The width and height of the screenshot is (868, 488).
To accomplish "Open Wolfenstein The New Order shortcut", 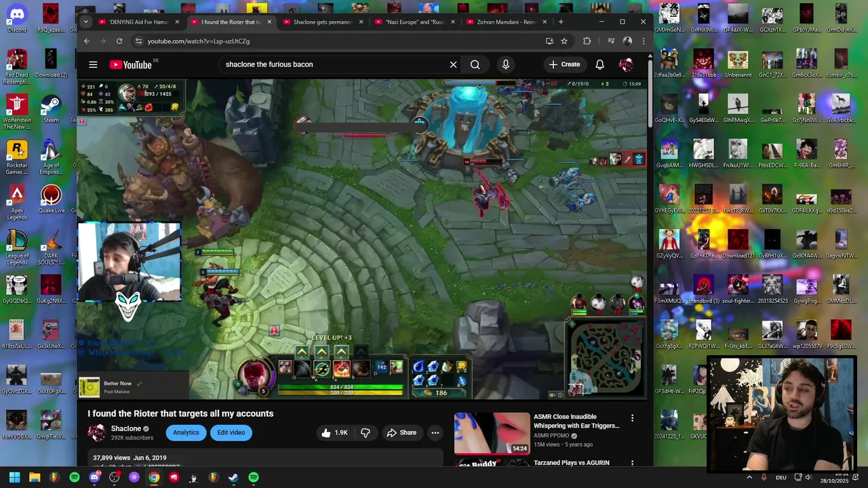I will (x=17, y=112).
